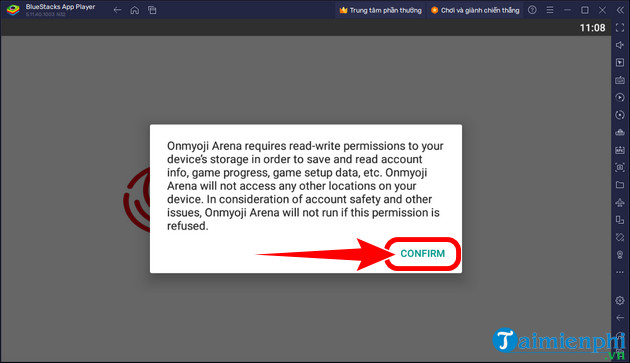Click the sidebar Android back arrow
The image size is (630, 363).
[x=620, y=318]
